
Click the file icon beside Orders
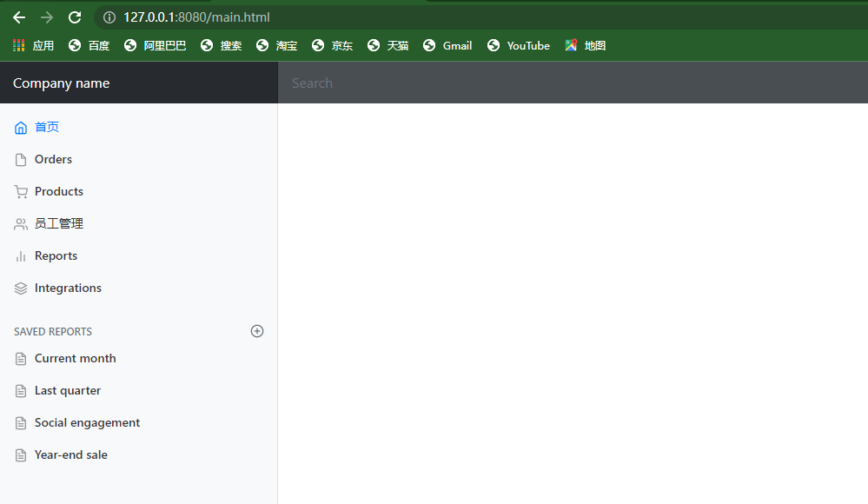point(21,160)
